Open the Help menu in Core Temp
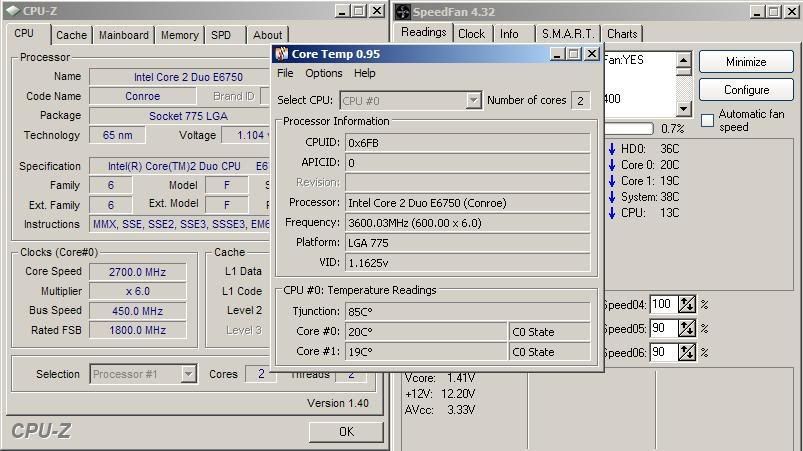 [365, 73]
